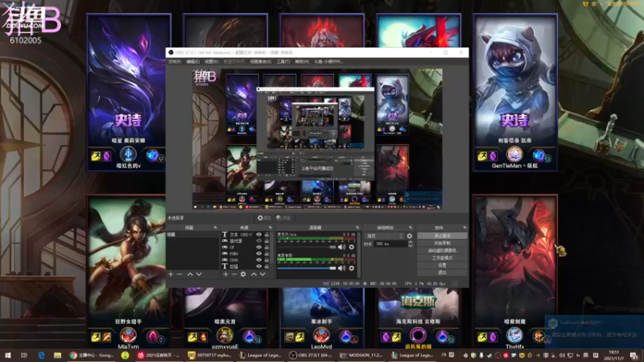This screenshot has height=362, width=644.
Task: Open scene transition properties gear
Action: (x=410, y=236)
